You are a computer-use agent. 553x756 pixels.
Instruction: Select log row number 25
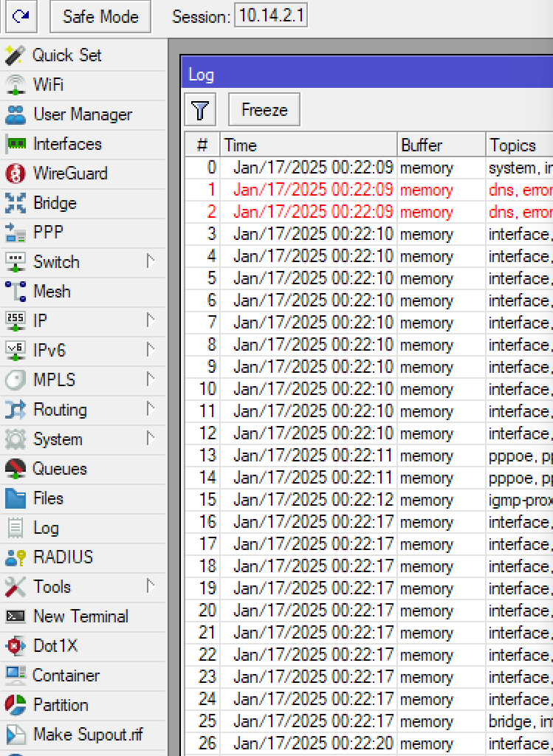pyautogui.click(x=369, y=721)
